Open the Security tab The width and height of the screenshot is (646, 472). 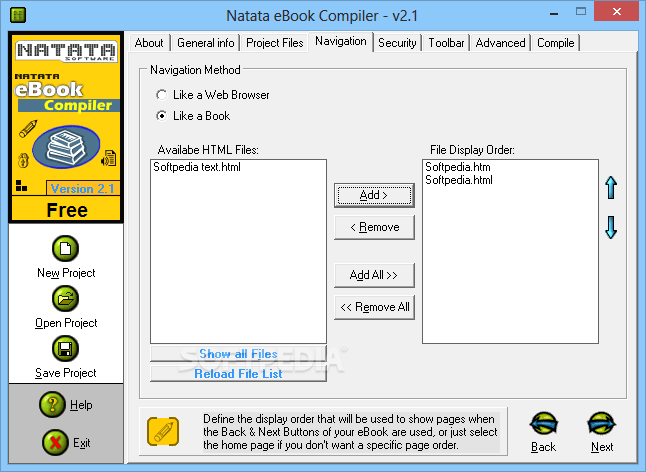coord(397,43)
